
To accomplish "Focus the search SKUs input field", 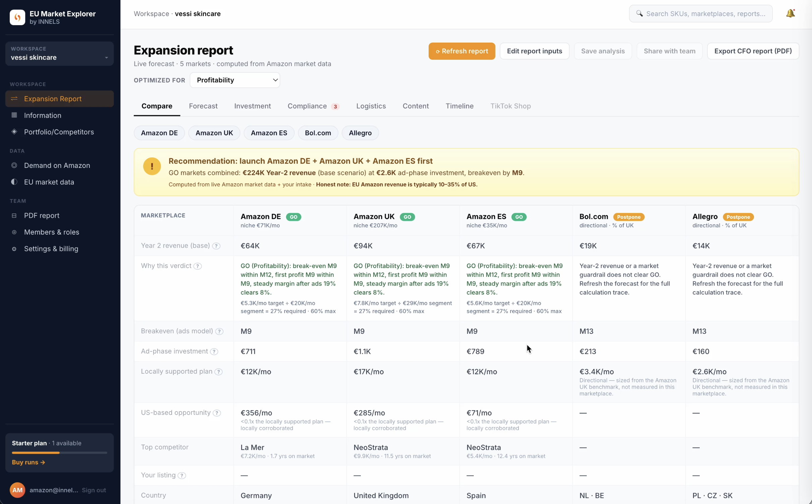I will tap(701, 13).
